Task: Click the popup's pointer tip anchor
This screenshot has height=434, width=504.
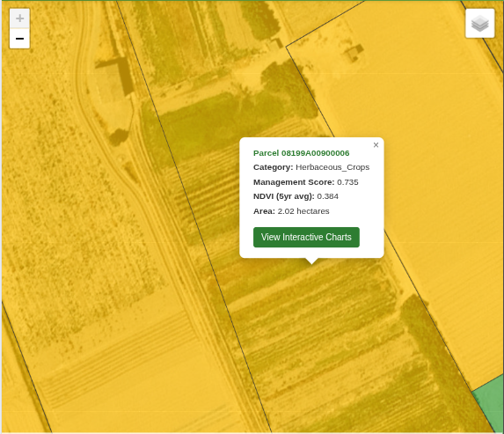Action: [x=311, y=261]
